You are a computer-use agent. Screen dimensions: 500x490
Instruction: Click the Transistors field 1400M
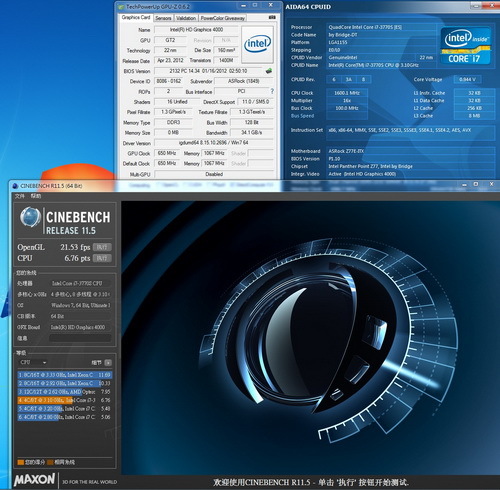(x=226, y=60)
